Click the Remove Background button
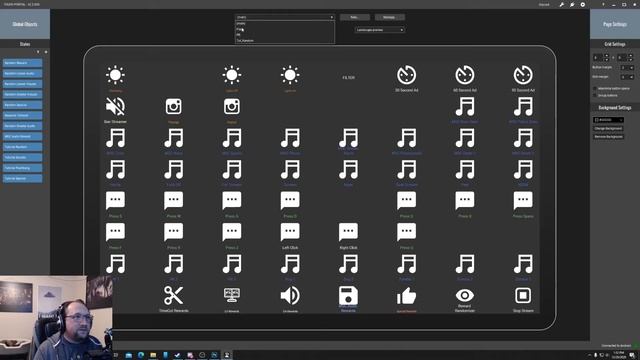 (608, 137)
